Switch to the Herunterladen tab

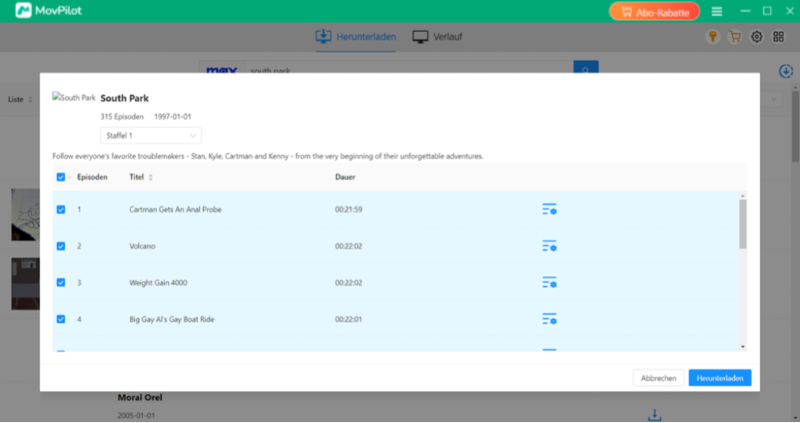[356, 37]
